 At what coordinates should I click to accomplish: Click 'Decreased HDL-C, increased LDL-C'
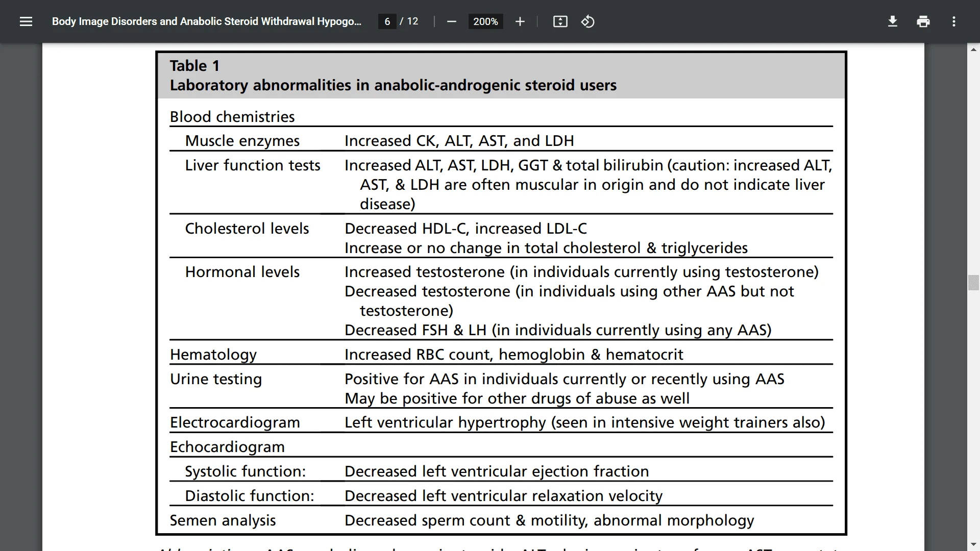tap(465, 229)
